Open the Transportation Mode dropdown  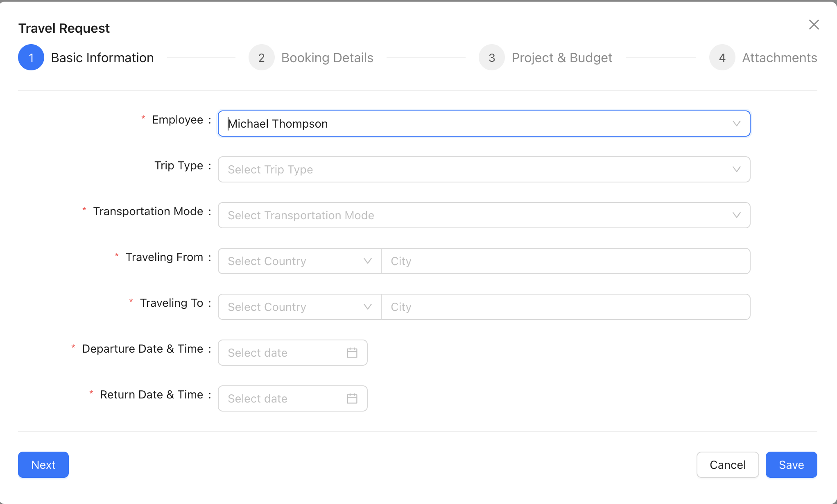483,215
